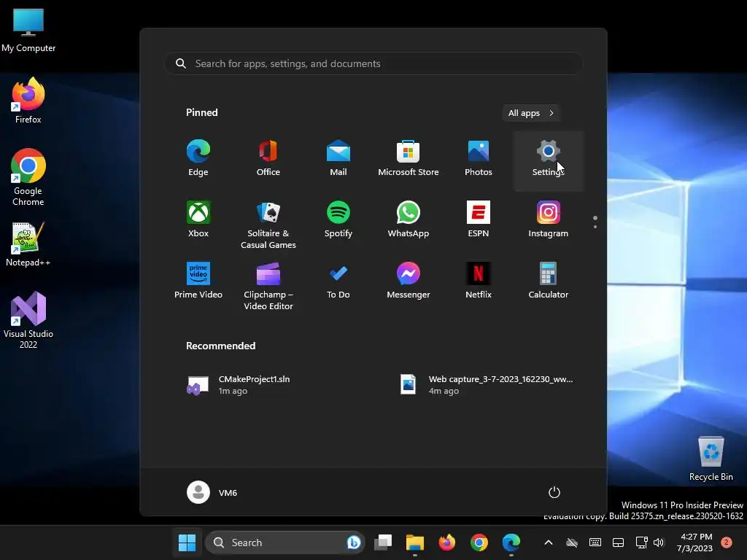Open the notification badge showing 2
Image resolution: width=747 pixels, height=560 pixels.
click(x=726, y=542)
